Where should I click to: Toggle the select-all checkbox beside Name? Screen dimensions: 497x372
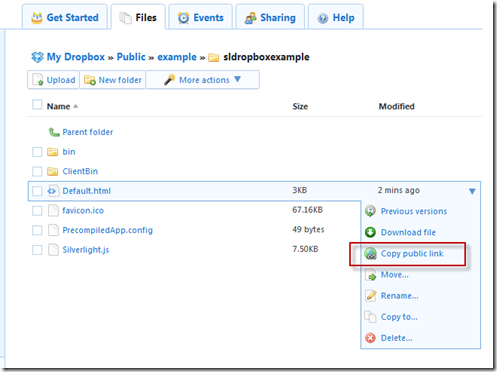coord(37,105)
